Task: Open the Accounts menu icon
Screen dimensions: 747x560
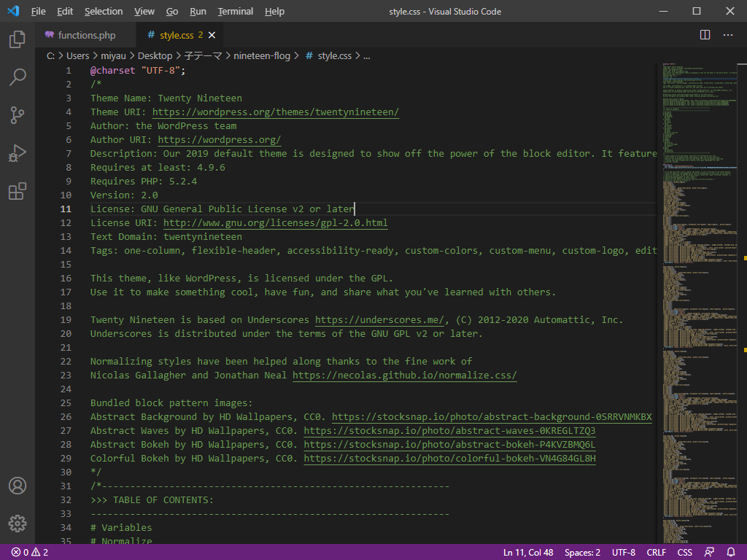Action: [18, 486]
